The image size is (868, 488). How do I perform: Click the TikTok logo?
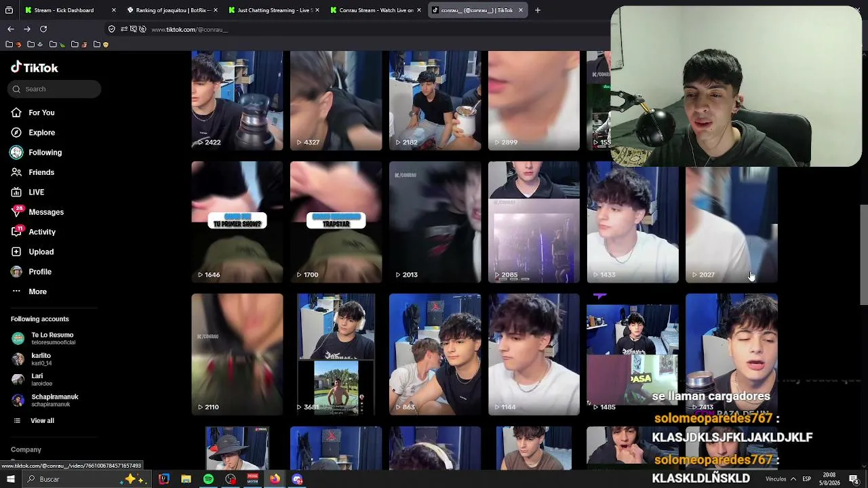click(35, 68)
